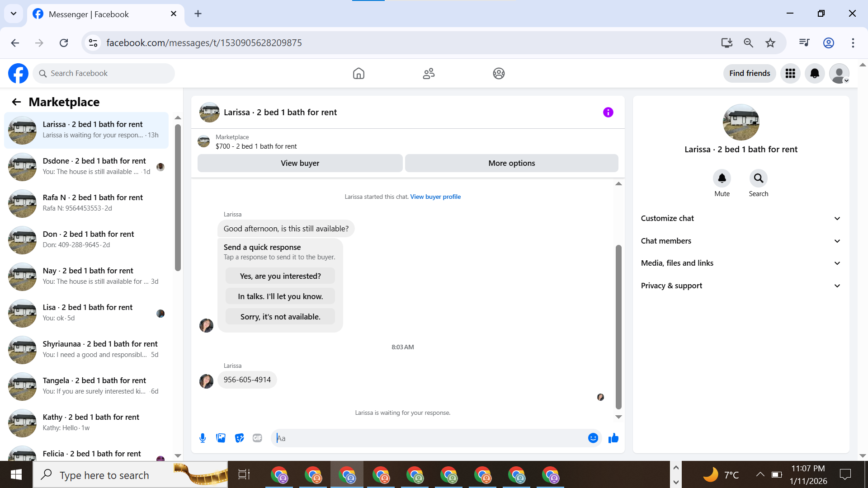Click the '$700 - 2 bed 1 bath for rent' listing
Viewport: 868px width, 488px height.
click(256, 146)
